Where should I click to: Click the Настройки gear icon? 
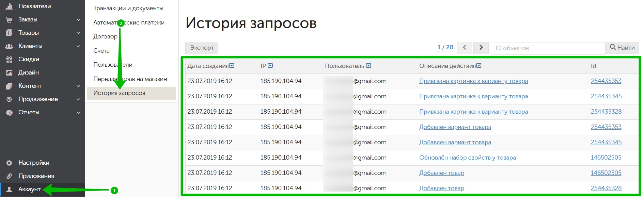point(9,163)
